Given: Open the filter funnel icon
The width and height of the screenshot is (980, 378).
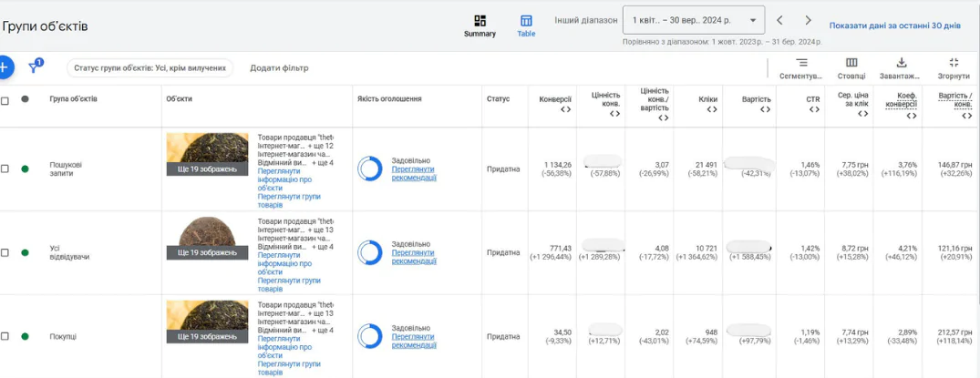Looking at the screenshot, I should [x=35, y=66].
